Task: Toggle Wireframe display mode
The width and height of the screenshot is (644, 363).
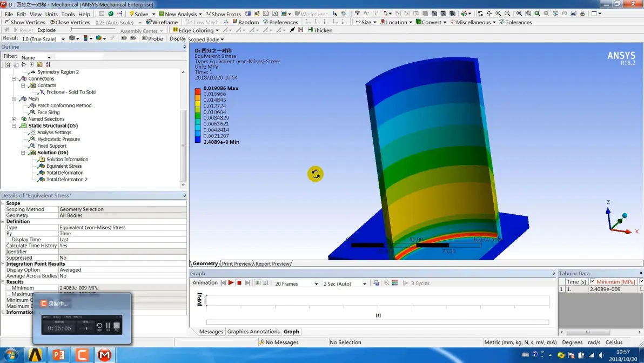Action: [x=162, y=22]
